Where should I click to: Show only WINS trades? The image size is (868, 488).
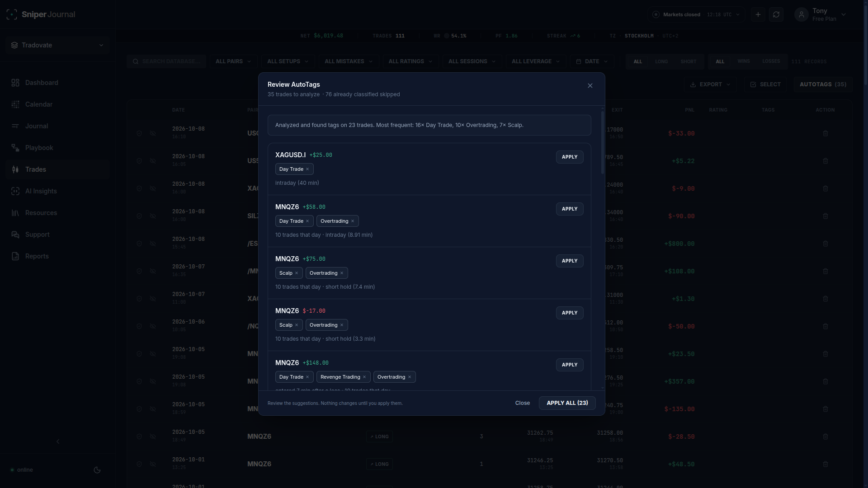pyautogui.click(x=744, y=61)
